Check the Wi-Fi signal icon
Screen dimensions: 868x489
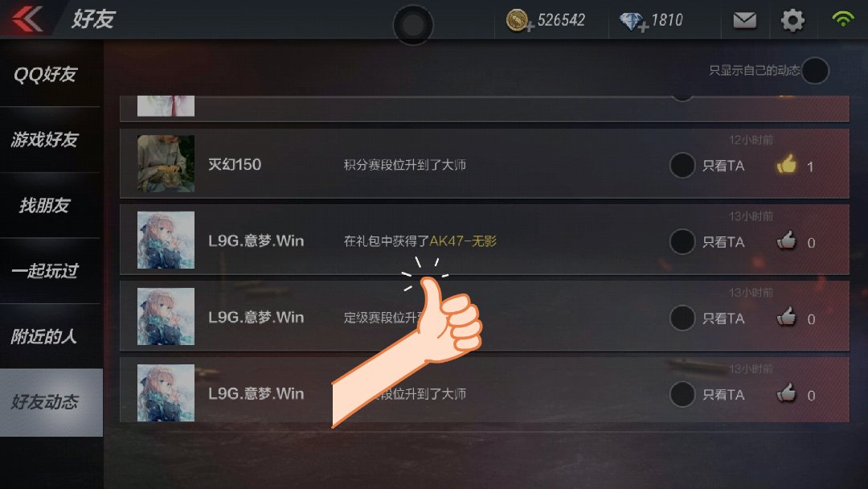(x=842, y=19)
